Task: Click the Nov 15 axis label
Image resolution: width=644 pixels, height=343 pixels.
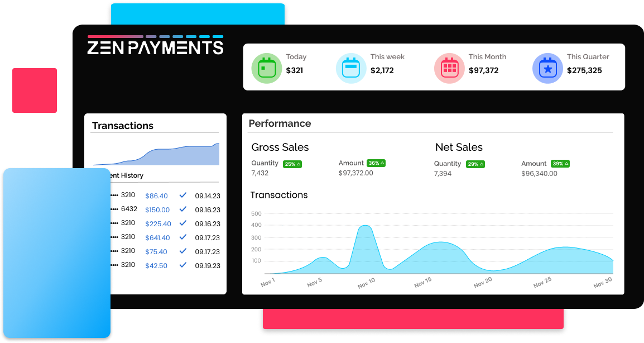Action: click(422, 282)
